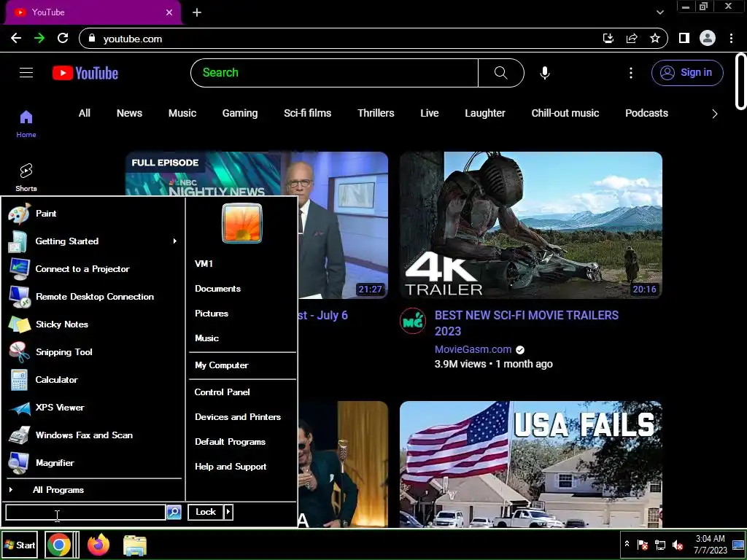Close the YouTube tab
Image resolution: width=747 pixels, height=560 pixels.
(x=169, y=12)
